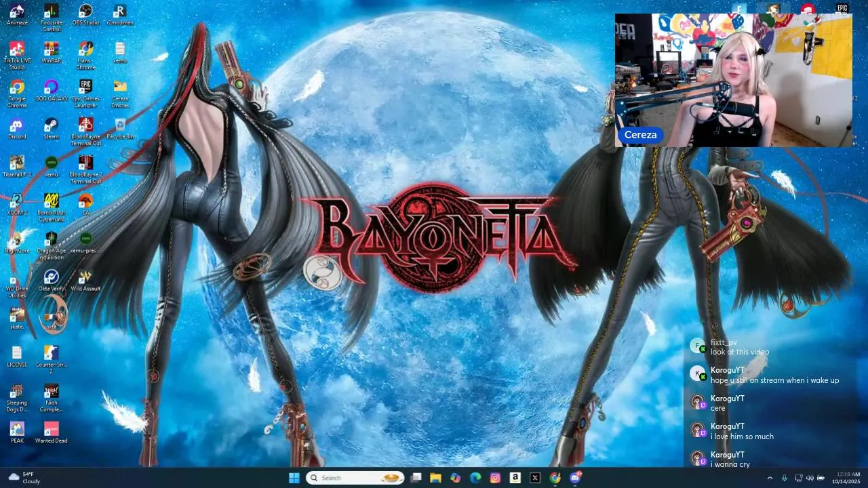Select the TikTok LIVE Studio shortcut

(x=17, y=56)
